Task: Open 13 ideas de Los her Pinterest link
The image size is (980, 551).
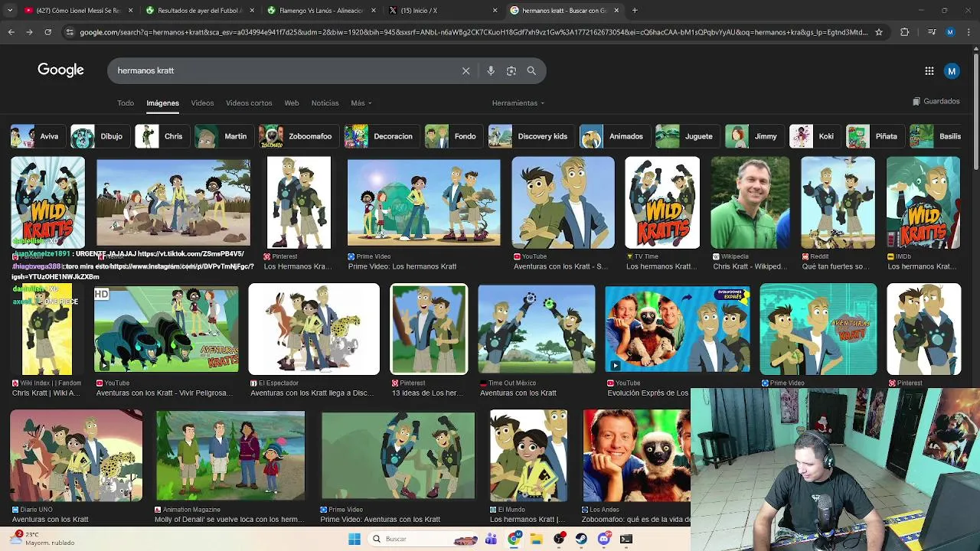Action: [427, 393]
